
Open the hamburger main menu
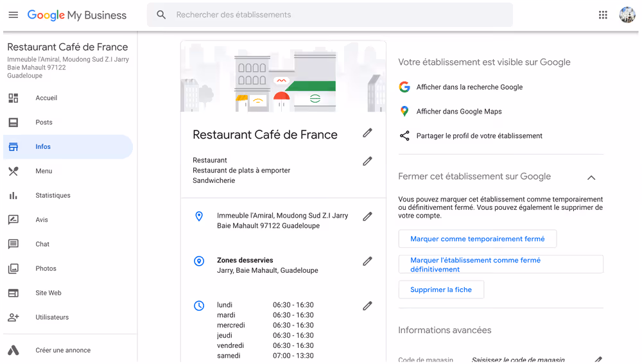[x=13, y=15]
